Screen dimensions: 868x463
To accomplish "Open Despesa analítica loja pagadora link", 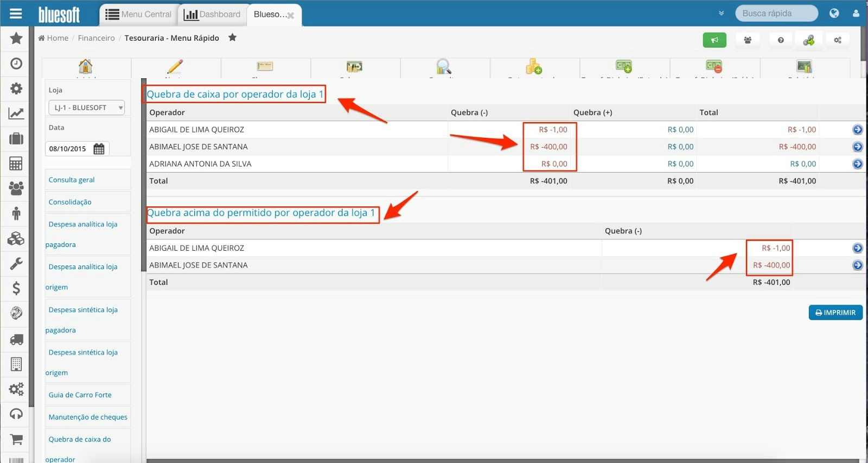I will click(82, 234).
